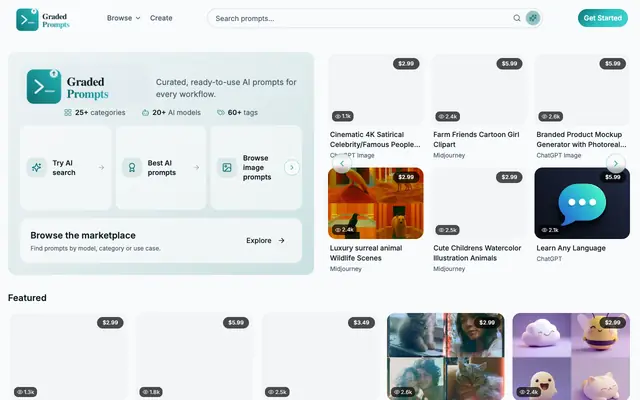Click the Try AI search sparkle icon

36,167
